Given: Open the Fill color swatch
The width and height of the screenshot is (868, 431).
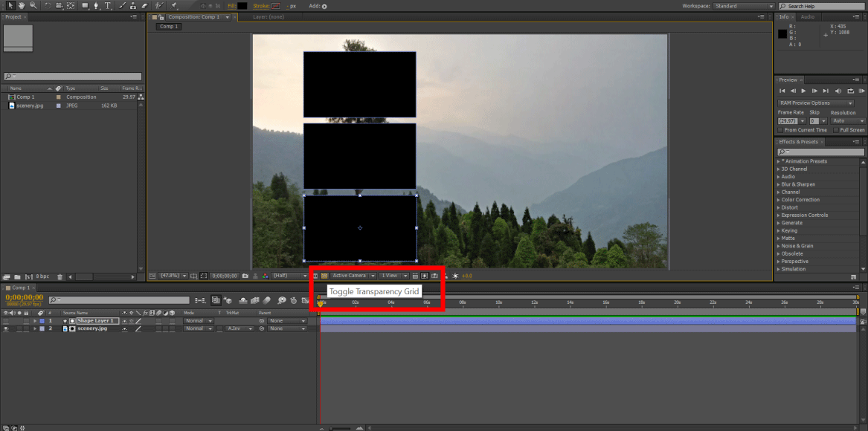Looking at the screenshot, I should 242,6.
